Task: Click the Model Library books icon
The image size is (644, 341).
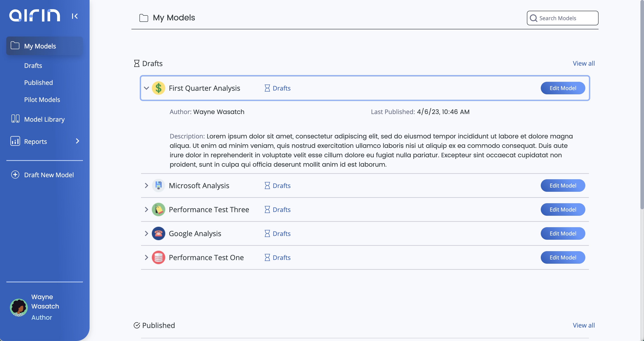Action: click(x=15, y=119)
